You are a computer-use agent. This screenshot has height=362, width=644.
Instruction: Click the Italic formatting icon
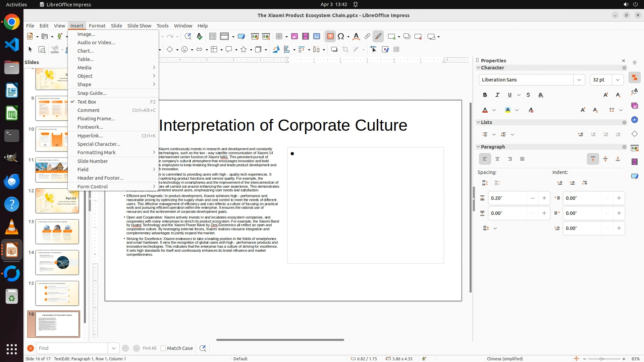497,95
